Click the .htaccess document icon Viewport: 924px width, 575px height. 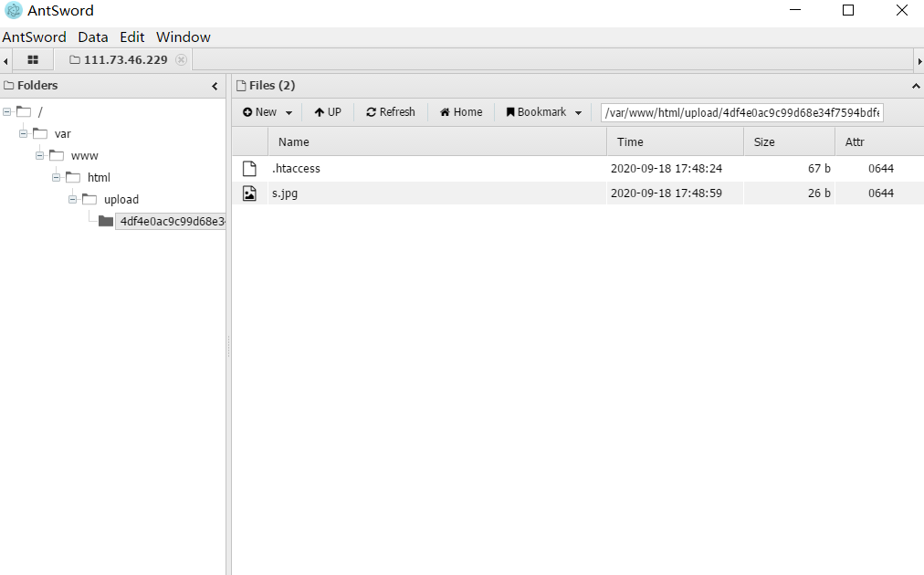coord(250,169)
